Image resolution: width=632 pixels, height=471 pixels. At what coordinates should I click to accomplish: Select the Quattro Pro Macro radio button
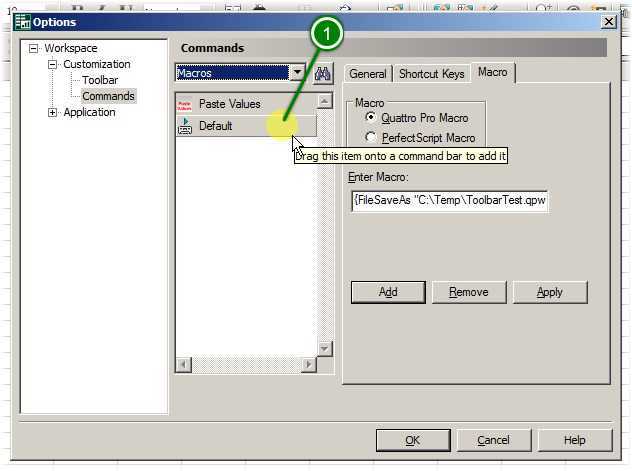(372, 118)
